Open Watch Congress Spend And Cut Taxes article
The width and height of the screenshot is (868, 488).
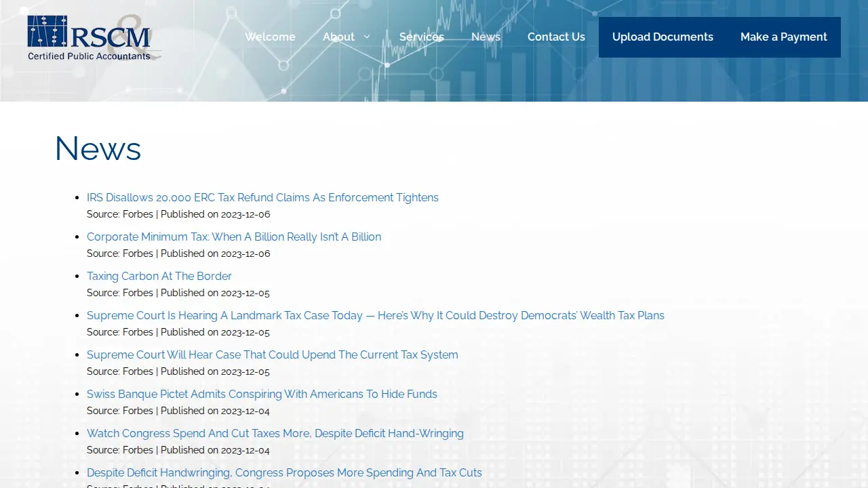(275, 434)
